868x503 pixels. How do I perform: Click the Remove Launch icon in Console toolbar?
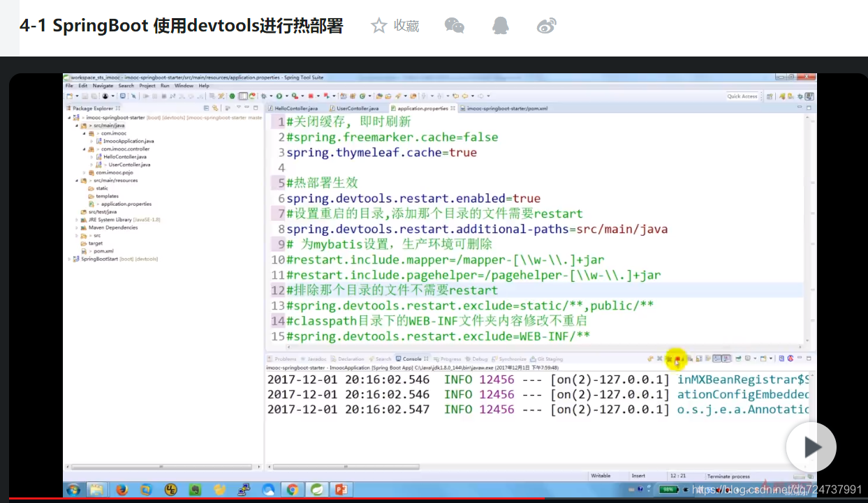(659, 359)
